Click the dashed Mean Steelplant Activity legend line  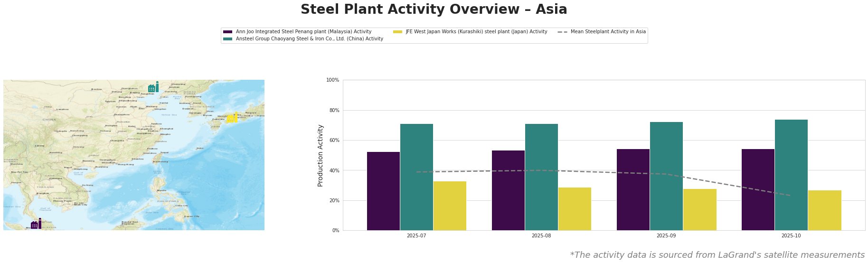(562, 32)
